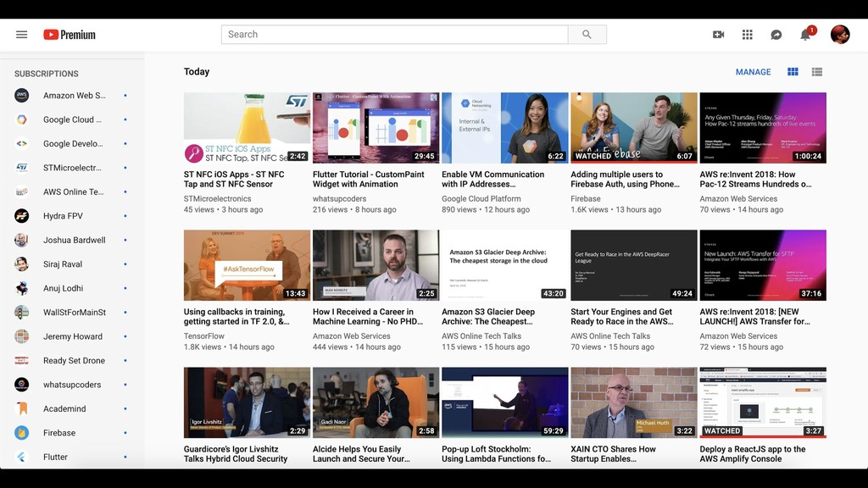The image size is (868, 488).
Task: Open Amazon Web Services channel avatar
Action: (21, 95)
